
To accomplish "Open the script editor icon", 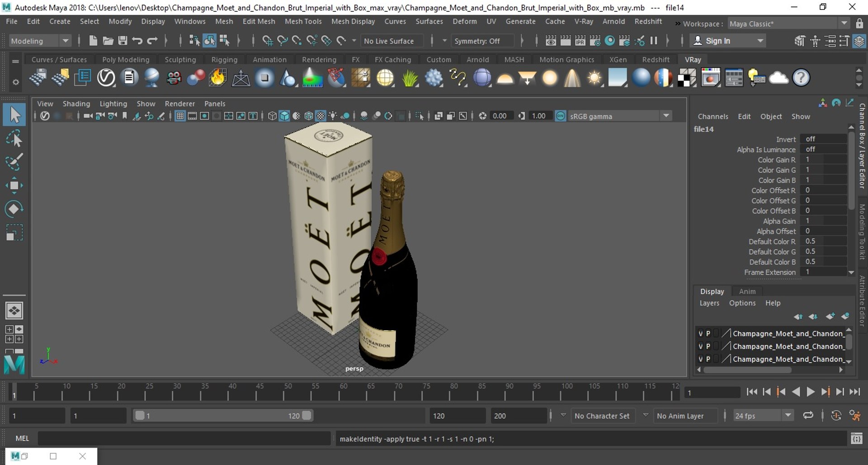I will 857,438.
